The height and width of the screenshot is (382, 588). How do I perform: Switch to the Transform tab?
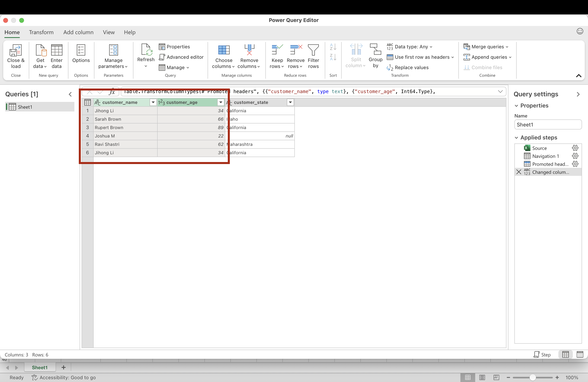pyautogui.click(x=41, y=32)
